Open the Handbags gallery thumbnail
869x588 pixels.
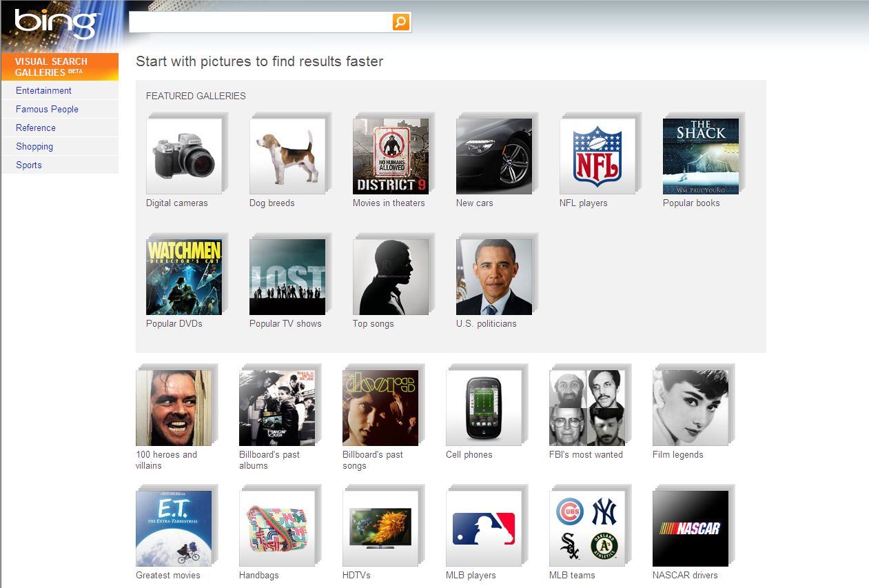(277, 529)
